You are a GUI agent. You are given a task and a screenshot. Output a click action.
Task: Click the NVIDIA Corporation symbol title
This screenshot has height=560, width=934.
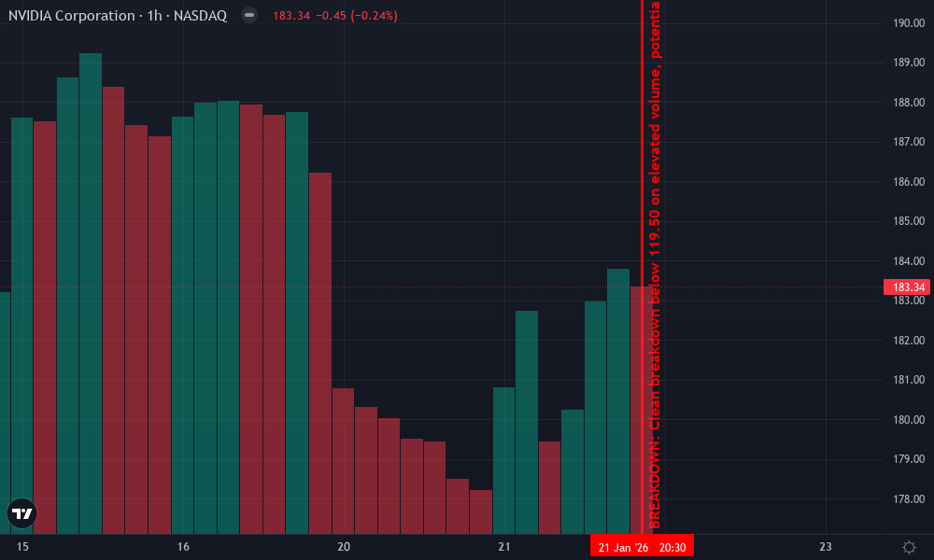pyautogui.click(x=118, y=16)
